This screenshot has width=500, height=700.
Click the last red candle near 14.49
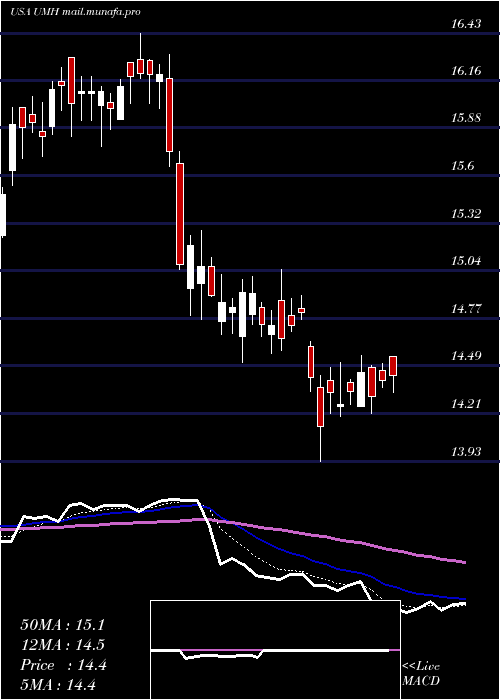[393, 368]
